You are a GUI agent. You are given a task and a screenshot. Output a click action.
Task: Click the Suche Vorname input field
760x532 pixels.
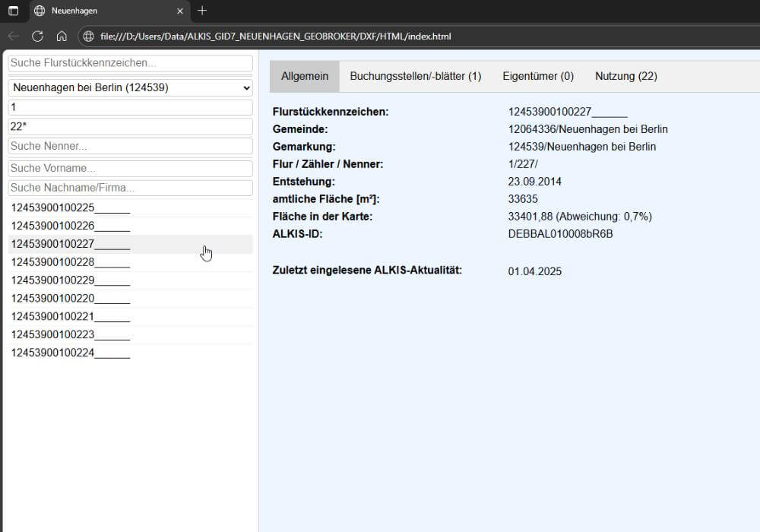130,168
